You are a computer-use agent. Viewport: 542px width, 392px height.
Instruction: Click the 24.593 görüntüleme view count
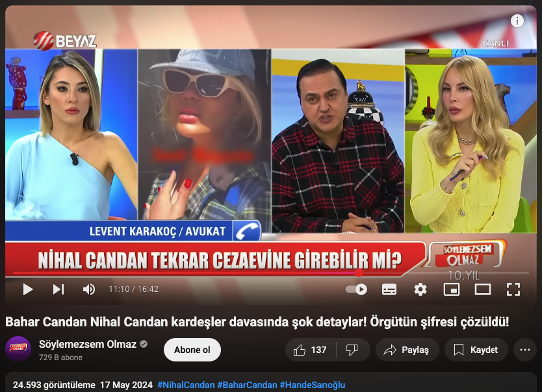(x=54, y=385)
